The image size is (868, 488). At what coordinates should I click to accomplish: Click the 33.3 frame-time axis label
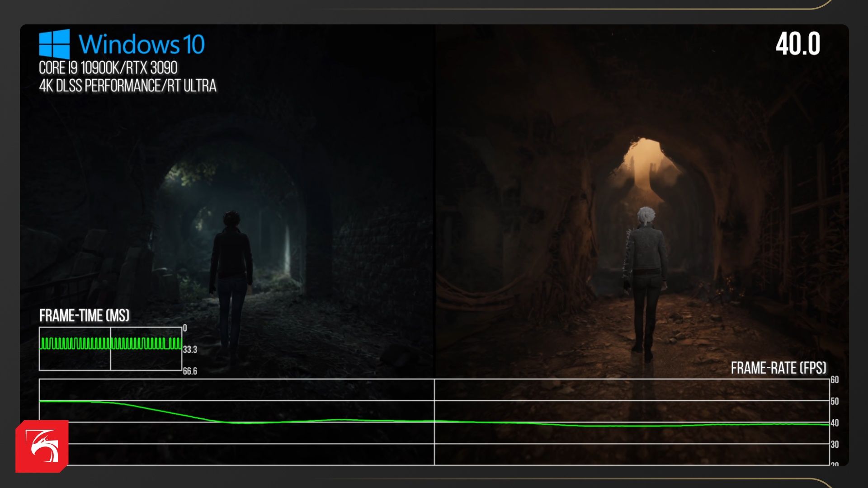190,349
